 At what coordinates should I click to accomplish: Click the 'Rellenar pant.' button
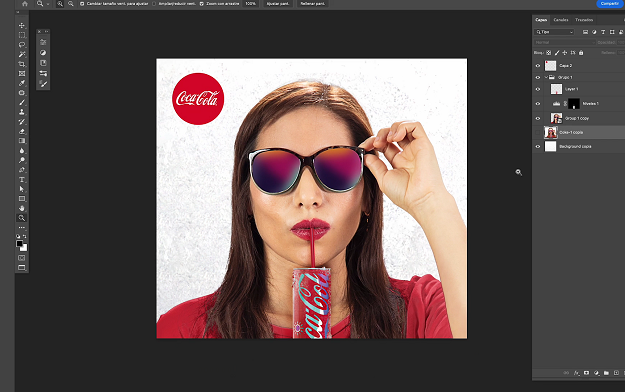point(313,4)
